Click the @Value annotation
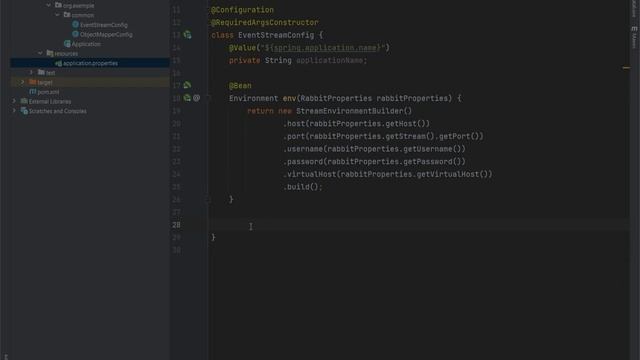Screen dimensions: 640x360 pyautogui.click(x=242, y=48)
